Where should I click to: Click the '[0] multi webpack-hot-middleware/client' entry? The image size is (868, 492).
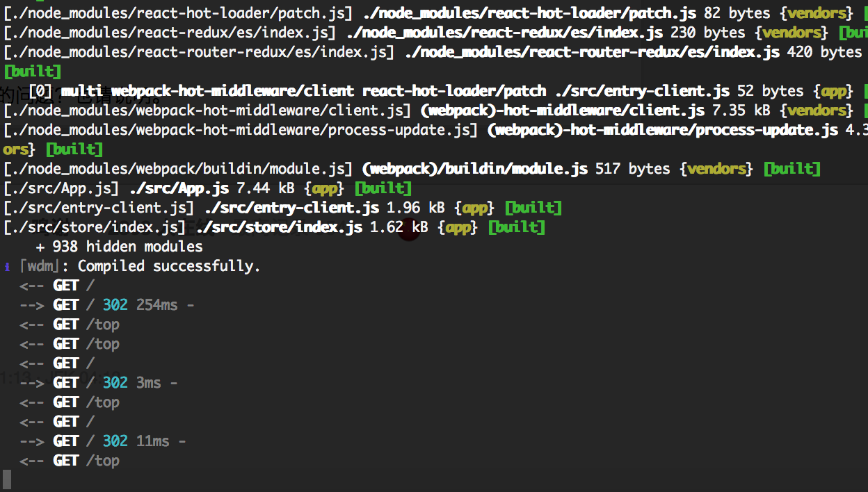[x=195, y=90]
